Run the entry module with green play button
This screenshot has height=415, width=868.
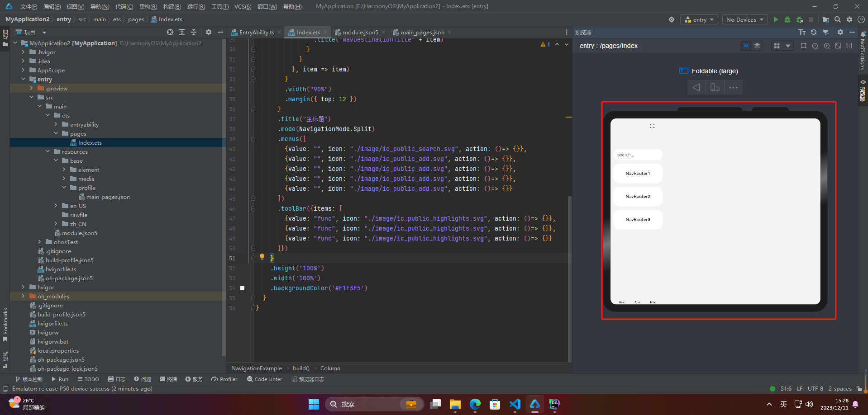click(776, 19)
